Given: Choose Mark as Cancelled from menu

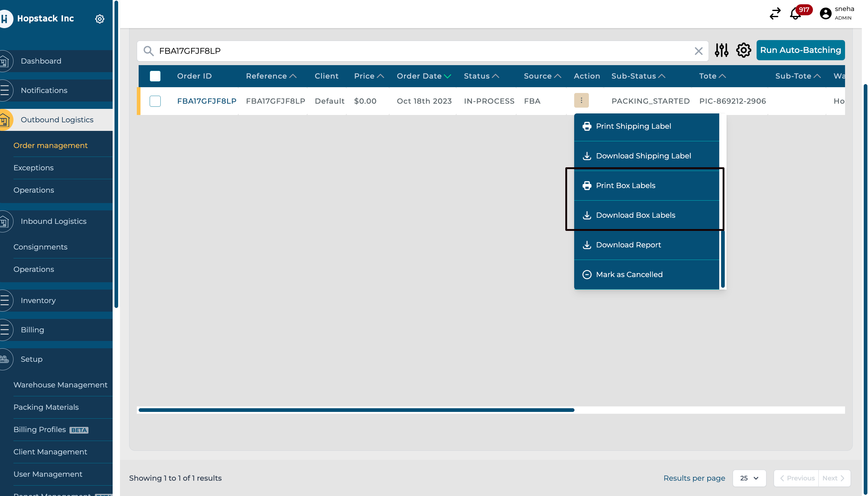Looking at the screenshot, I should coord(629,274).
